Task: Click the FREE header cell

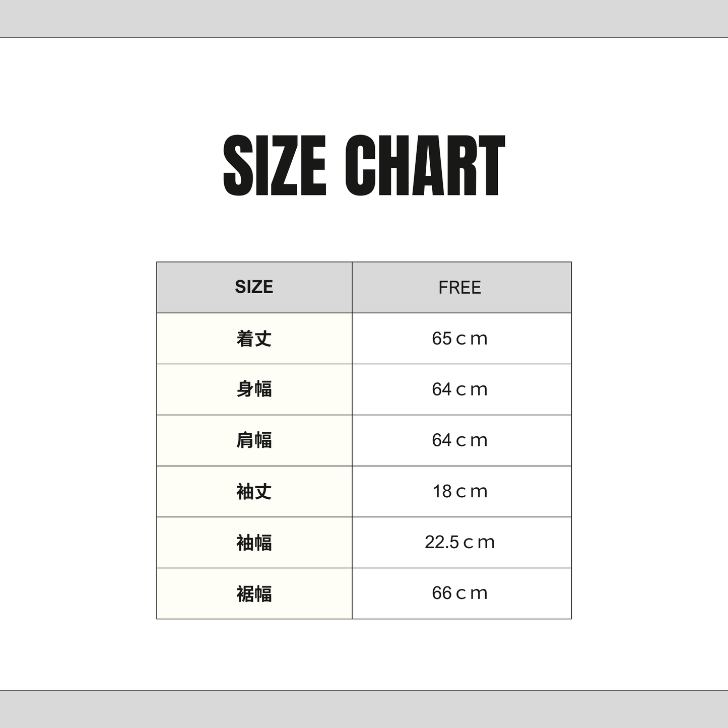Action: (x=459, y=288)
